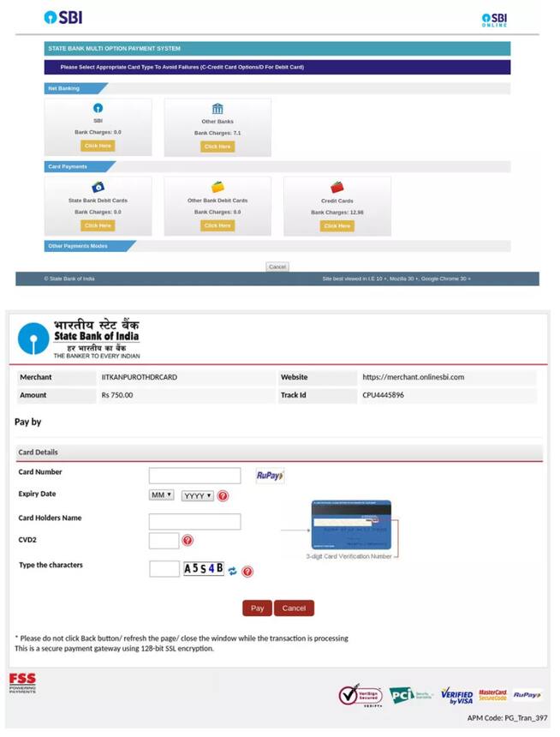Click the RuPay badge in footer

tap(527, 695)
